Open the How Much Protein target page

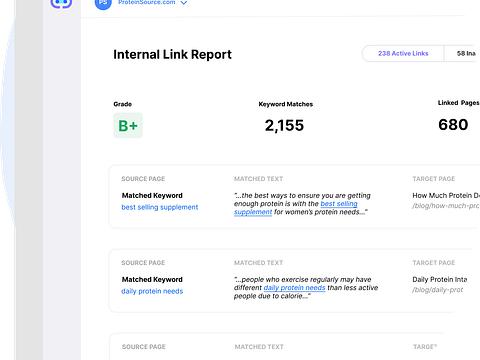click(x=446, y=195)
